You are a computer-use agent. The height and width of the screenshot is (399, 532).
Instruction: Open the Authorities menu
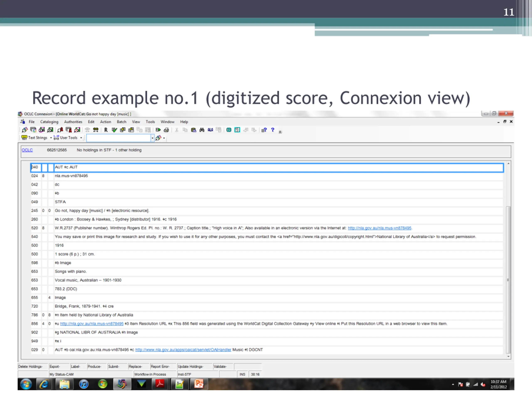(x=73, y=122)
